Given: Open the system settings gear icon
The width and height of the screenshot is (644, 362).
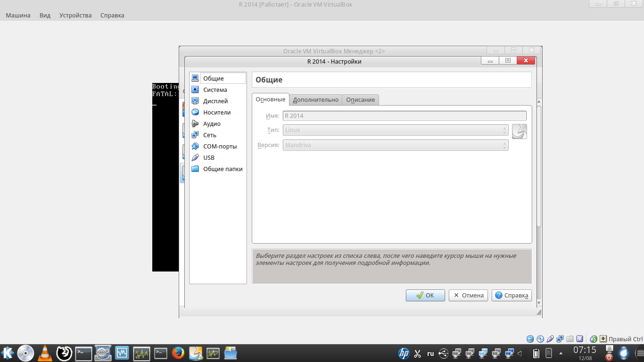Looking at the screenshot, I should (x=103, y=353).
